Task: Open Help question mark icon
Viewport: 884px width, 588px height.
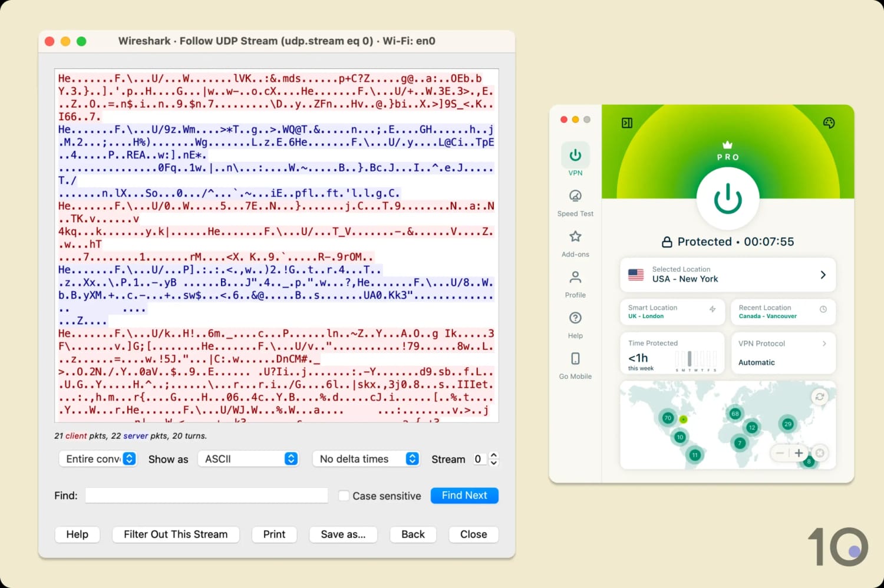Action: pos(575,318)
